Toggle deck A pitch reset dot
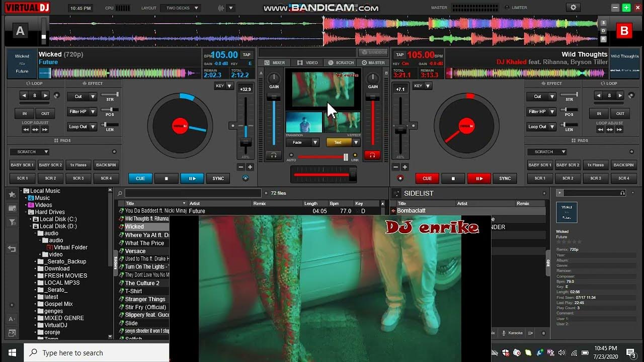Image resolution: width=644 pixels, height=362 pixels. tap(232, 125)
